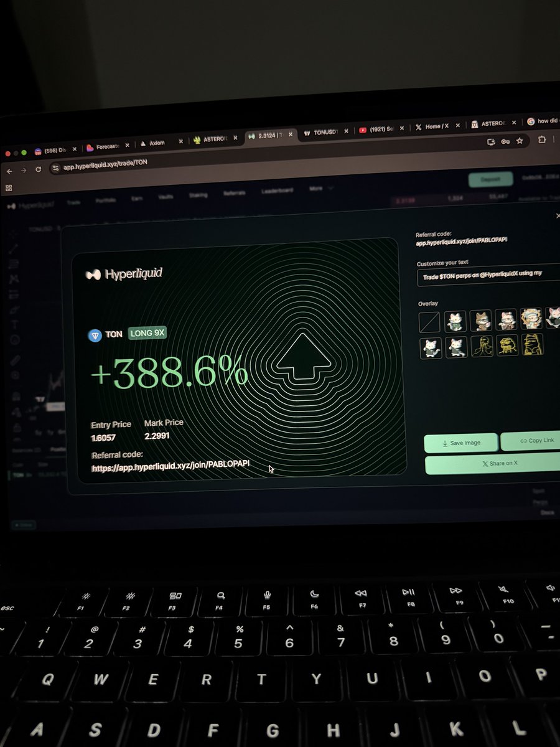The image size is (560, 747).
Task: Open the apps grid in bookmarks bar
Action: tap(9, 188)
